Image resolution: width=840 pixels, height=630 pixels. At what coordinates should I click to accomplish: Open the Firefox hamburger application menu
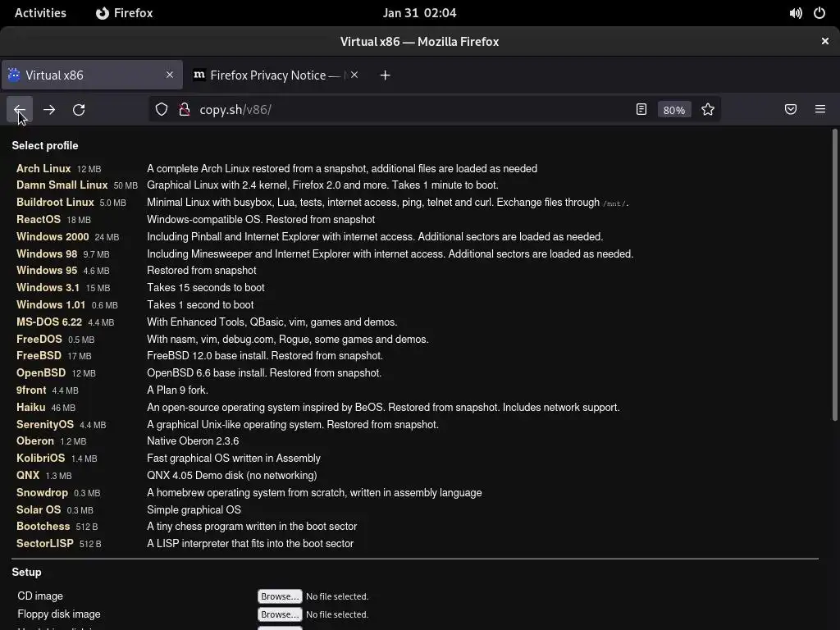click(x=820, y=110)
